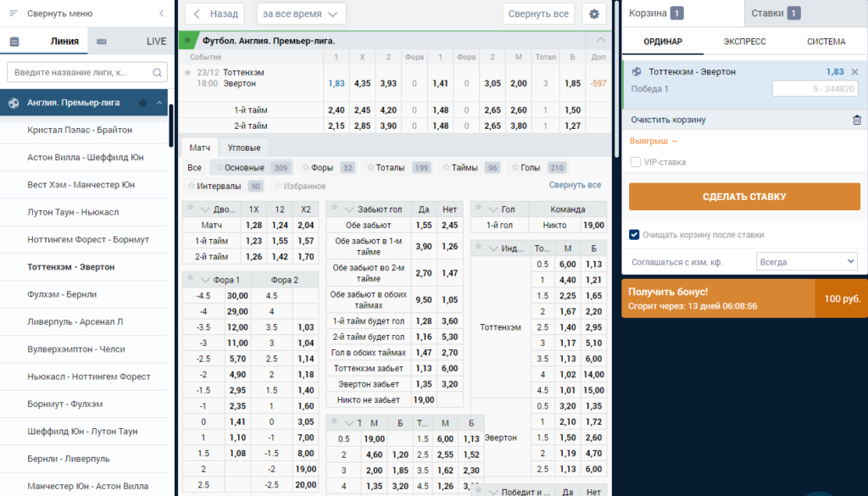Image resolution: width=868 pixels, height=496 pixels.
Task: Switch to ЭКСПРЕСС bet type
Action: (x=744, y=42)
